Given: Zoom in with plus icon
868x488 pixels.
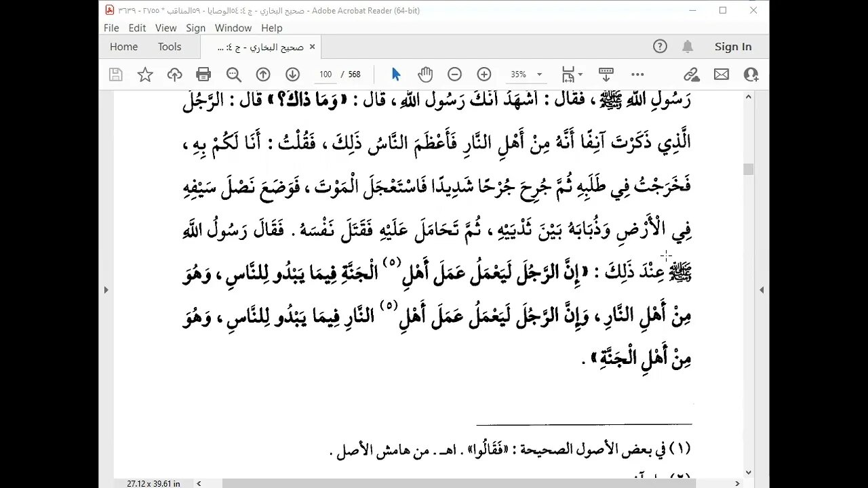Looking at the screenshot, I should pos(484,75).
